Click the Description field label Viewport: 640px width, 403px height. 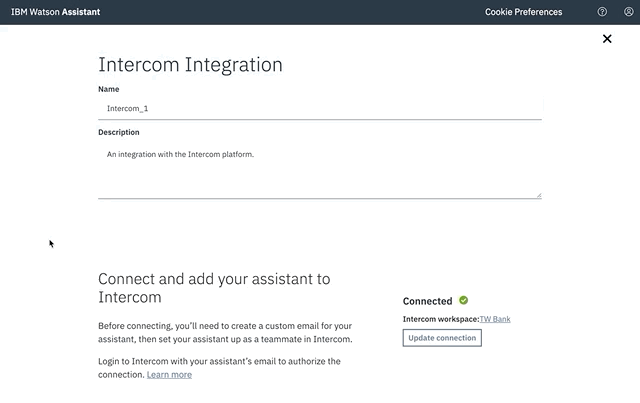[119, 132]
